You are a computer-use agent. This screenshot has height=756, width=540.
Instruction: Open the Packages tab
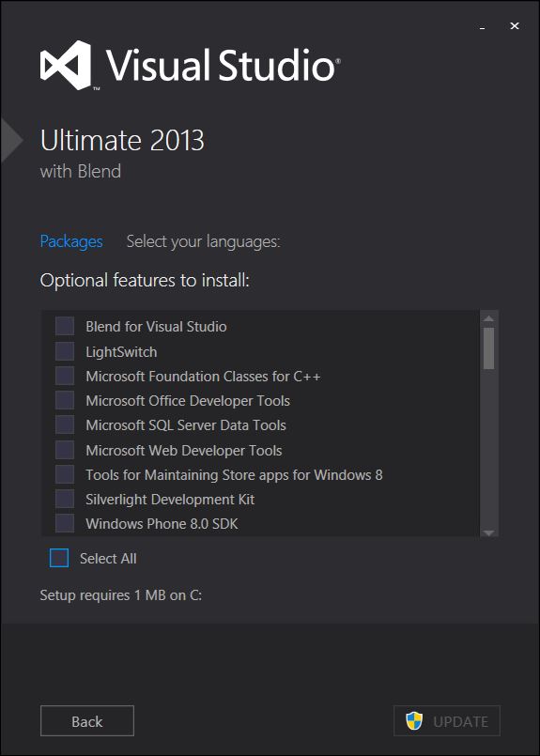pos(71,241)
